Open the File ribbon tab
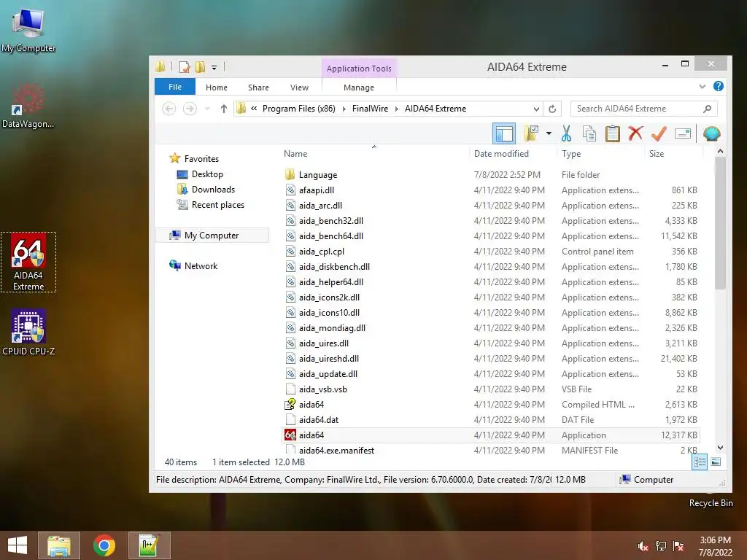747x560 pixels. 175,87
